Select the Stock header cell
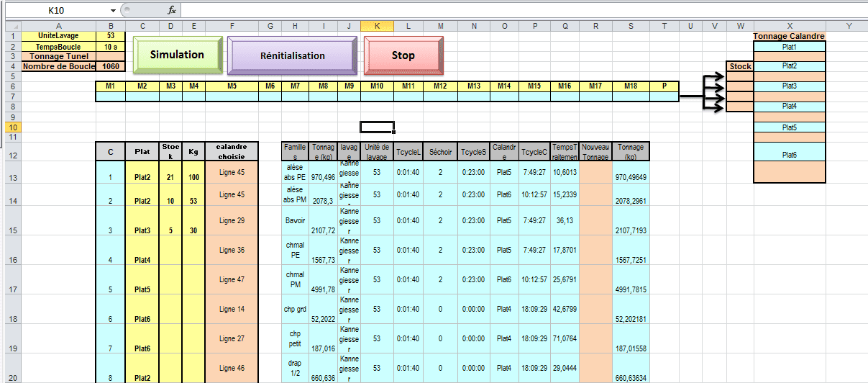Viewport: 868px width, 383px height. [x=740, y=66]
